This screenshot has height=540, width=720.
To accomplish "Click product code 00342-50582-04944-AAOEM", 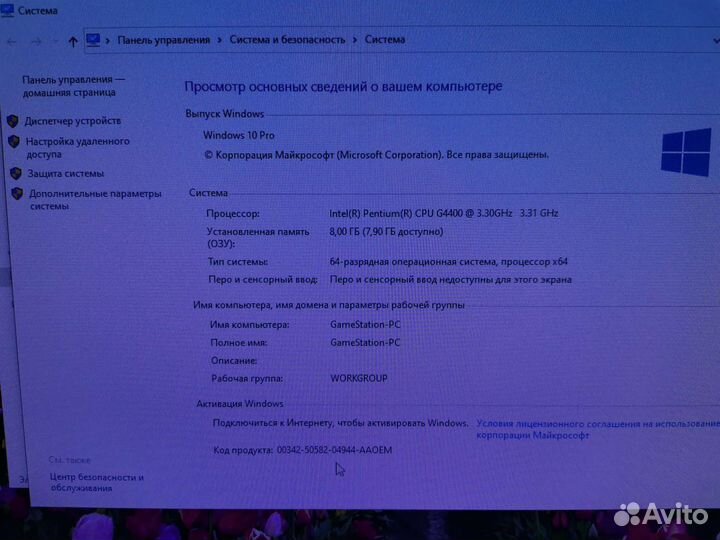I will click(x=334, y=450).
